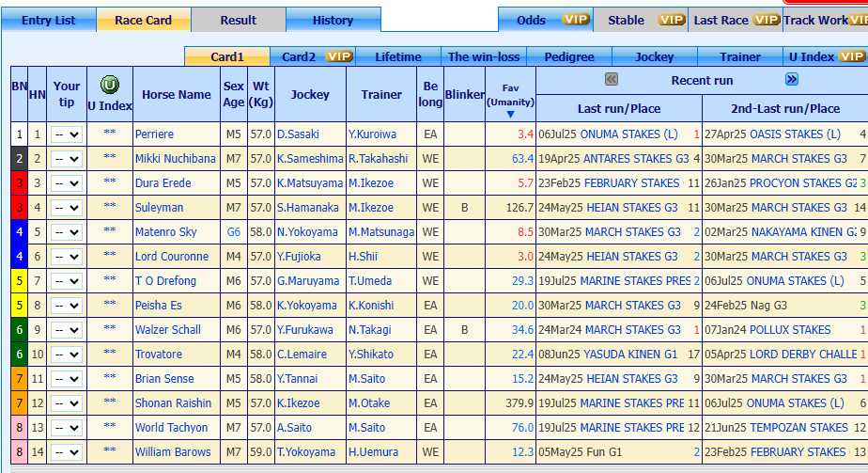
Task: Click odds value 126.7 for Suleyman
Action: 519,208
